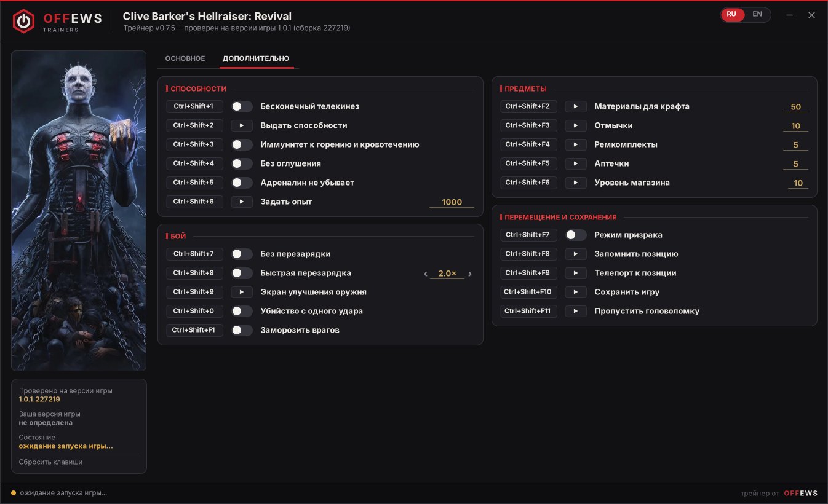
Task: Click the Ctrl+Shift+F7 hotkey box
Action: point(528,235)
